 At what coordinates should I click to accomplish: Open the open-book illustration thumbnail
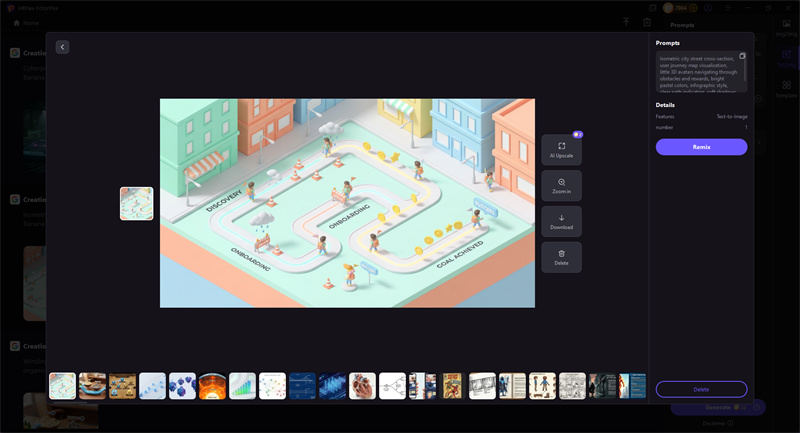[x=512, y=386]
